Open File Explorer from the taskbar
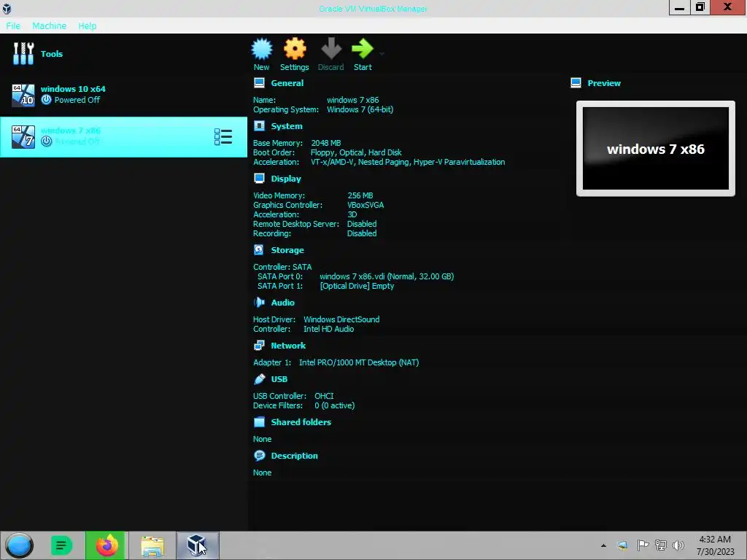Image resolution: width=747 pixels, height=560 pixels. click(152, 545)
